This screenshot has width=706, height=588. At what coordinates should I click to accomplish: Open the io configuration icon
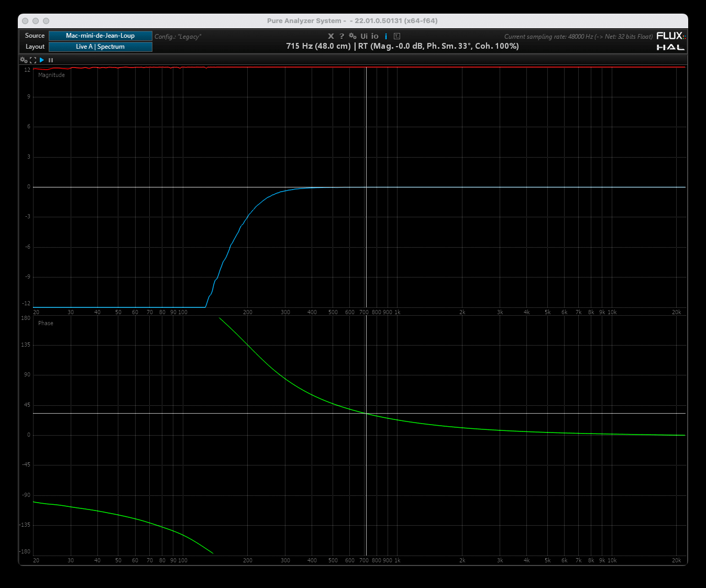[374, 36]
